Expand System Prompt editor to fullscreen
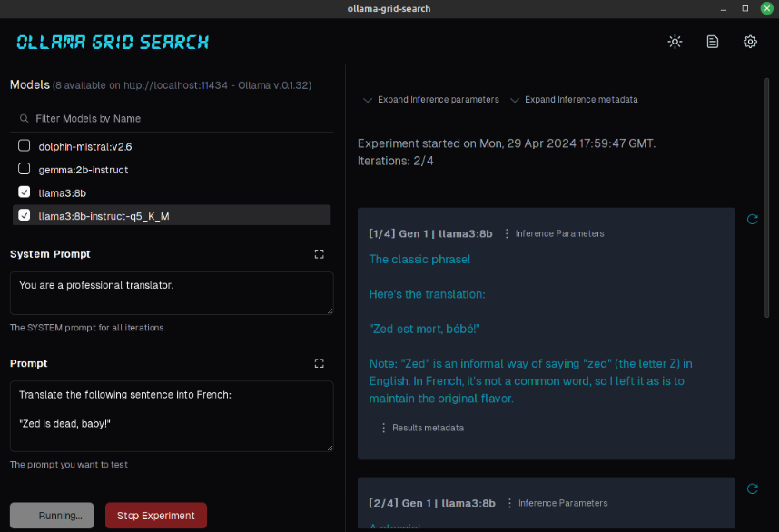The width and height of the screenshot is (779, 532). pos(320,254)
